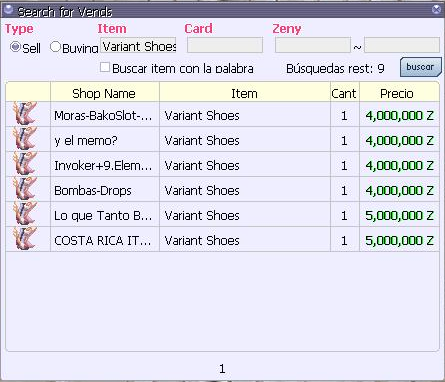Enable 'Buscar item con la palabra' checkbox

coord(105,67)
